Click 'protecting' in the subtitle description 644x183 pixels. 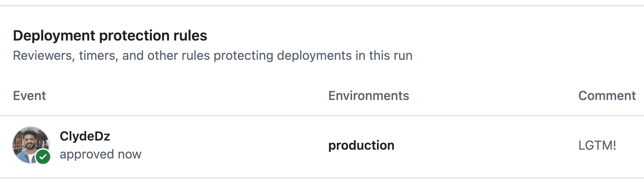[x=244, y=56]
